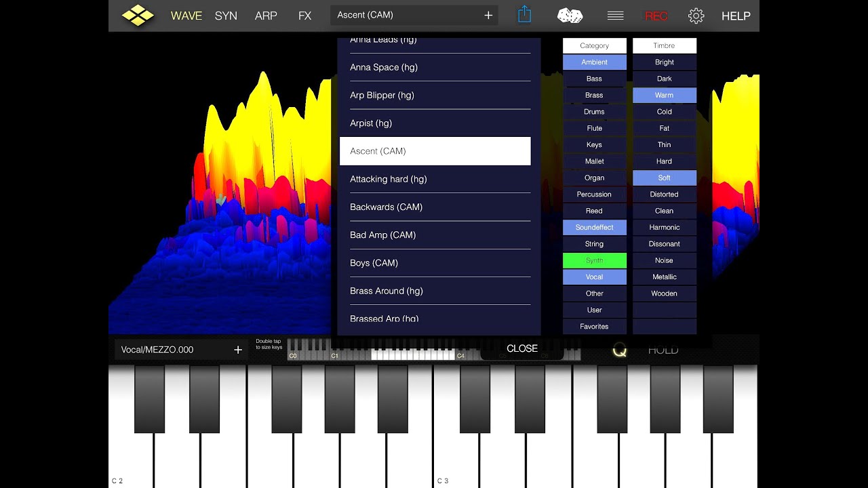Open the settings gear icon

pyautogui.click(x=696, y=16)
